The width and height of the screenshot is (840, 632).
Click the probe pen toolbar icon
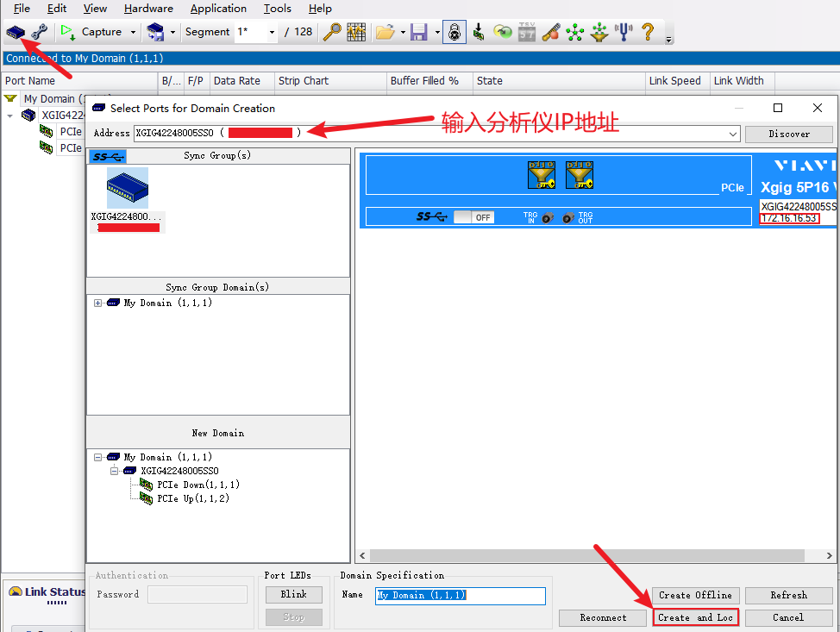click(x=551, y=32)
